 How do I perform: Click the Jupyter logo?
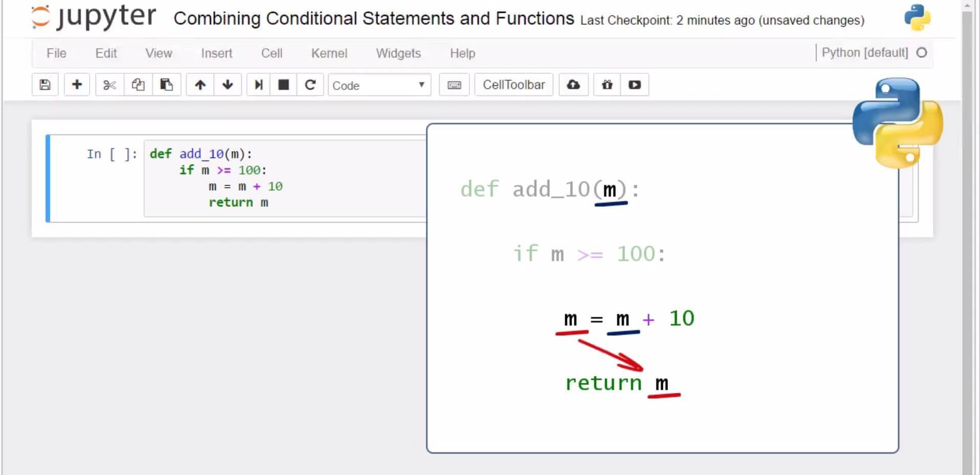(x=94, y=17)
